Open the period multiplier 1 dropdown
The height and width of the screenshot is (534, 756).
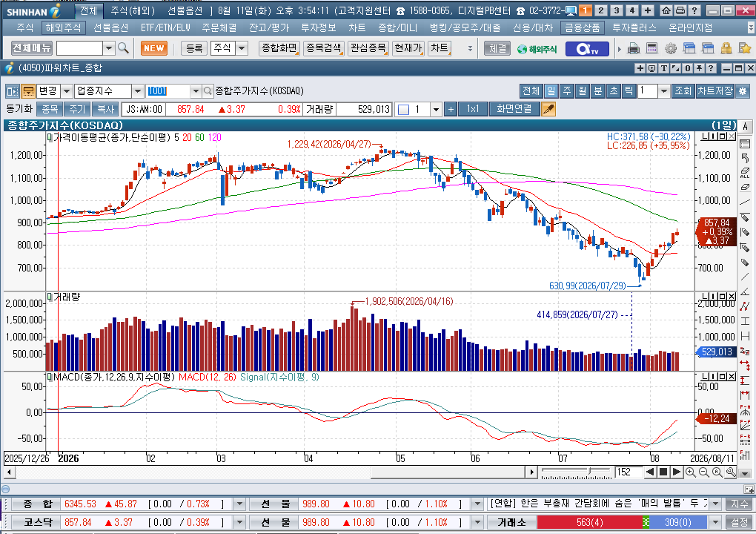pyautogui.click(x=664, y=90)
